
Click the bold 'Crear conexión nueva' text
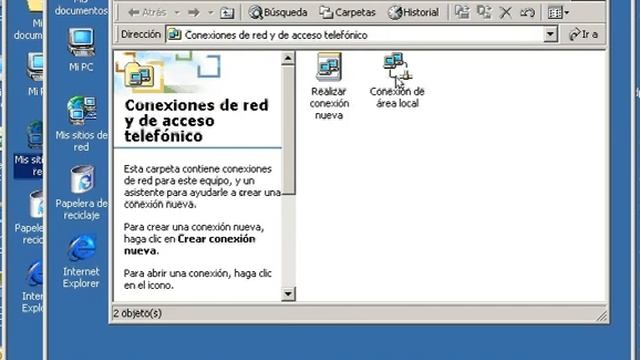[190, 244]
